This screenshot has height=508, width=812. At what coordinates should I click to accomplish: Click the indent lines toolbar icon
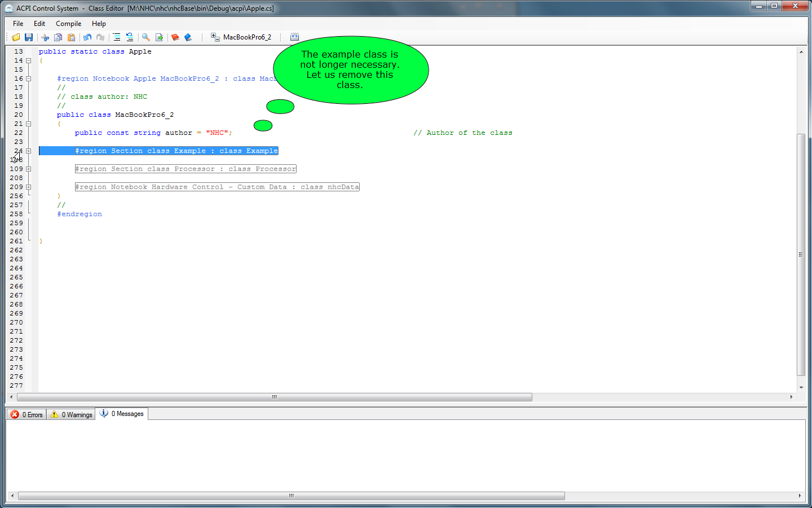point(117,37)
